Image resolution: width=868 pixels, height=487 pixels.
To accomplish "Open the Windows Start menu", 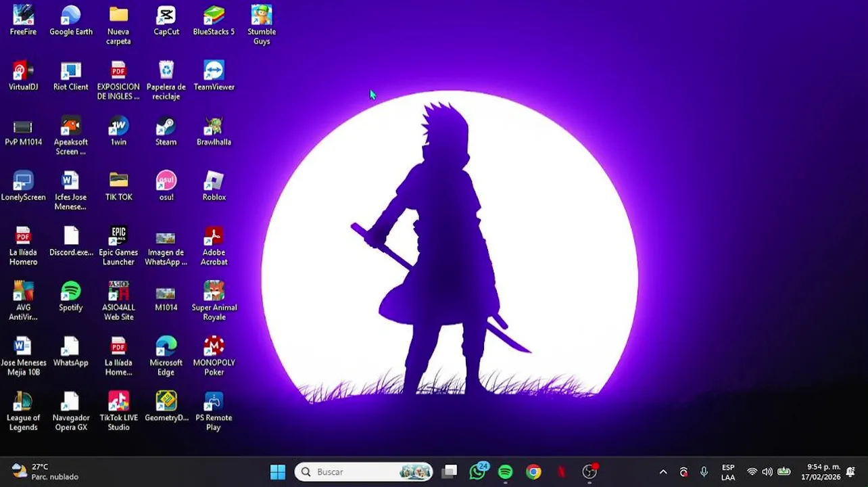I will (278, 472).
